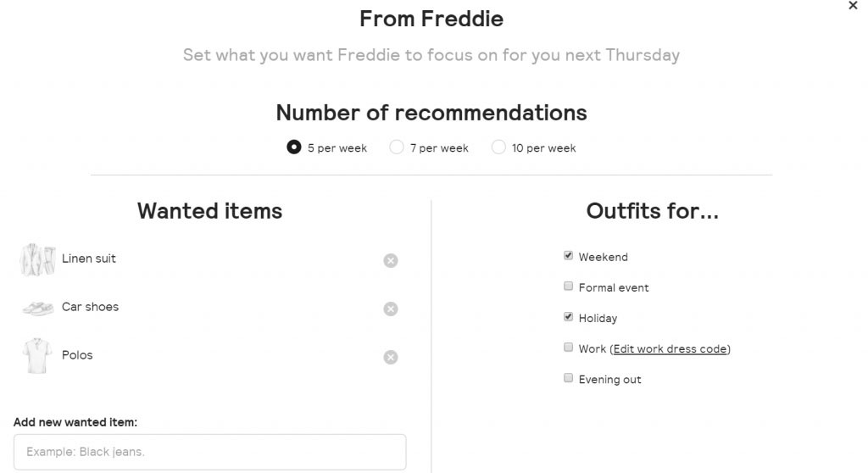Focus the Add new wanted item field
This screenshot has height=473, width=868.
point(209,452)
